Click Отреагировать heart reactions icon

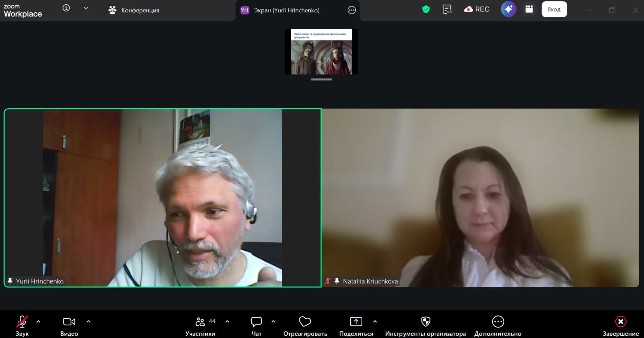coord(305,325)
